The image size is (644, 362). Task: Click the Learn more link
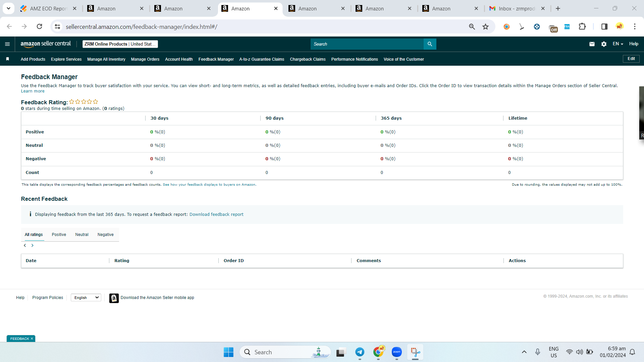click(x=33, y=91)
